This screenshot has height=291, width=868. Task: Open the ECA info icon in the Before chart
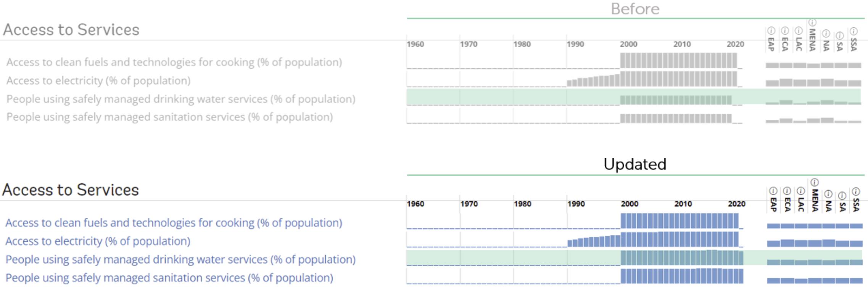(x=785, y=31)
